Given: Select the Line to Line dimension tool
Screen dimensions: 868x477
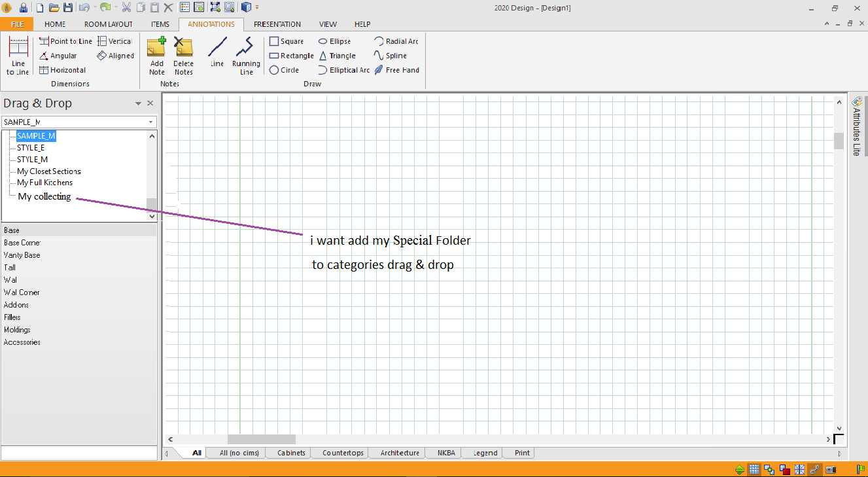Looking at the screenshot, I should coord(18,56).
